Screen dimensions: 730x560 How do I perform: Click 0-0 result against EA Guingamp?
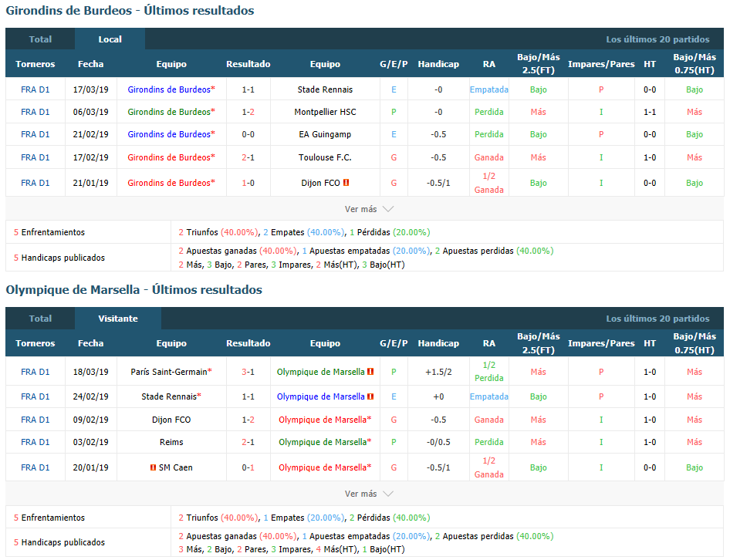(248, 134)
